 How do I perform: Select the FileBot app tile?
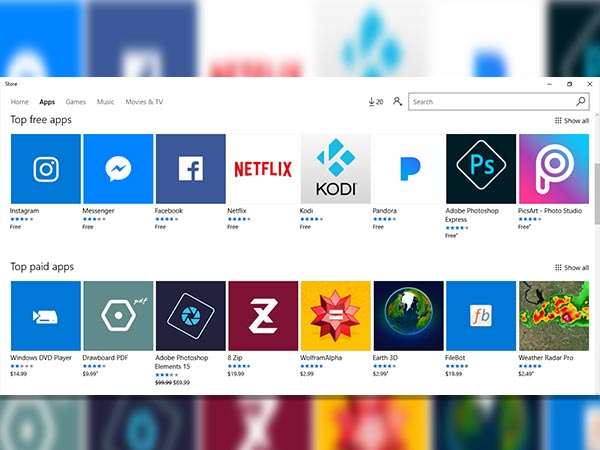point(481,316)
